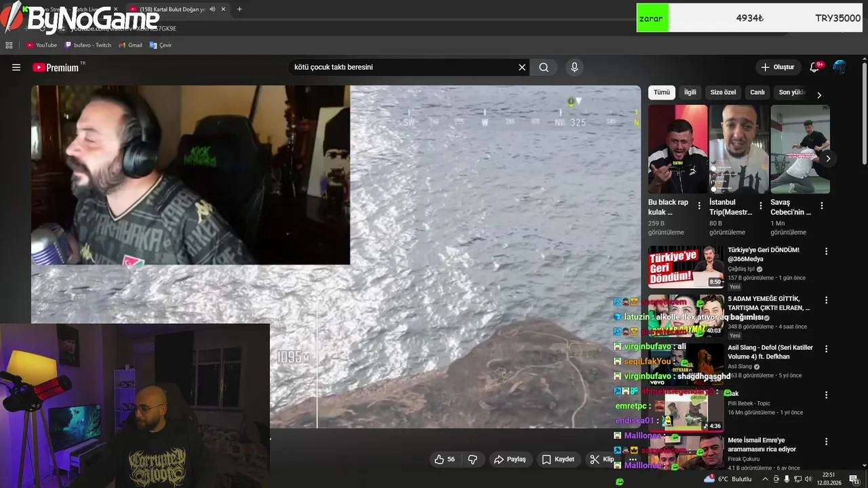Open 'Asil Slang - Defol' video title
Viewport: 868px width, 488px height.
[770, 352]
